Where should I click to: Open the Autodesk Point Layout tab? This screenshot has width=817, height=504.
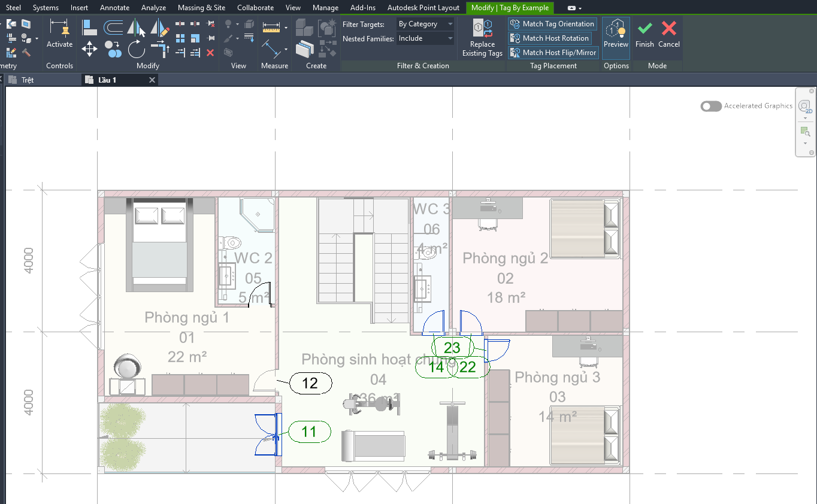(423, 8)
